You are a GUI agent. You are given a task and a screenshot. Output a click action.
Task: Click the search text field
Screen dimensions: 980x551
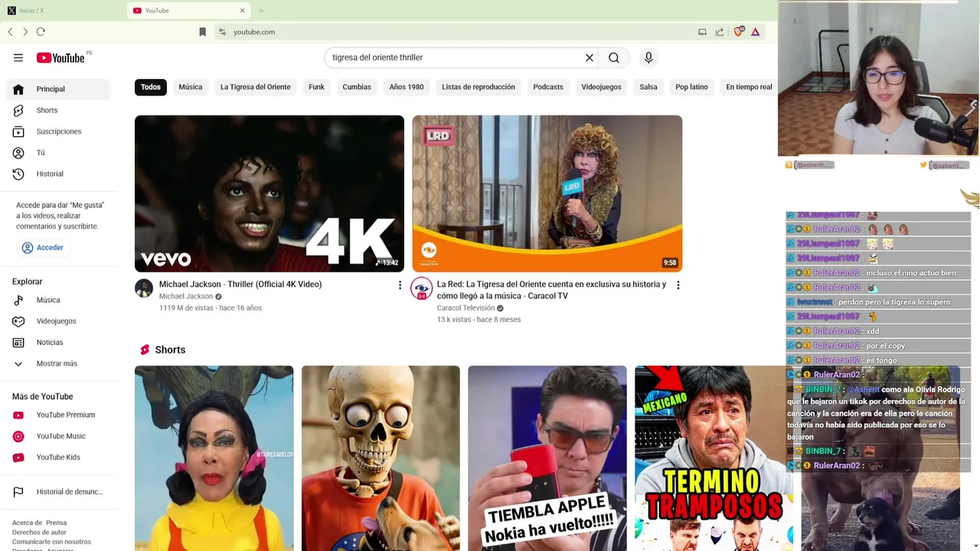pyautogui.click(x=456, y=57)
